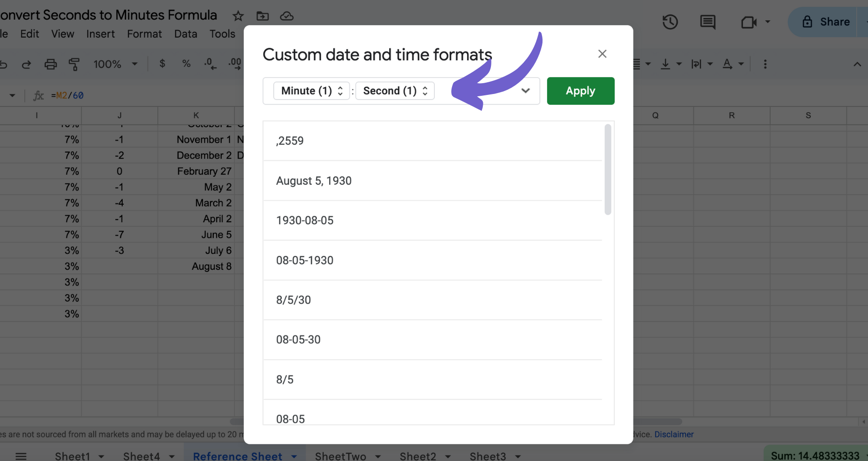Open the Minute (1) token options

click(x=311, y=91)
